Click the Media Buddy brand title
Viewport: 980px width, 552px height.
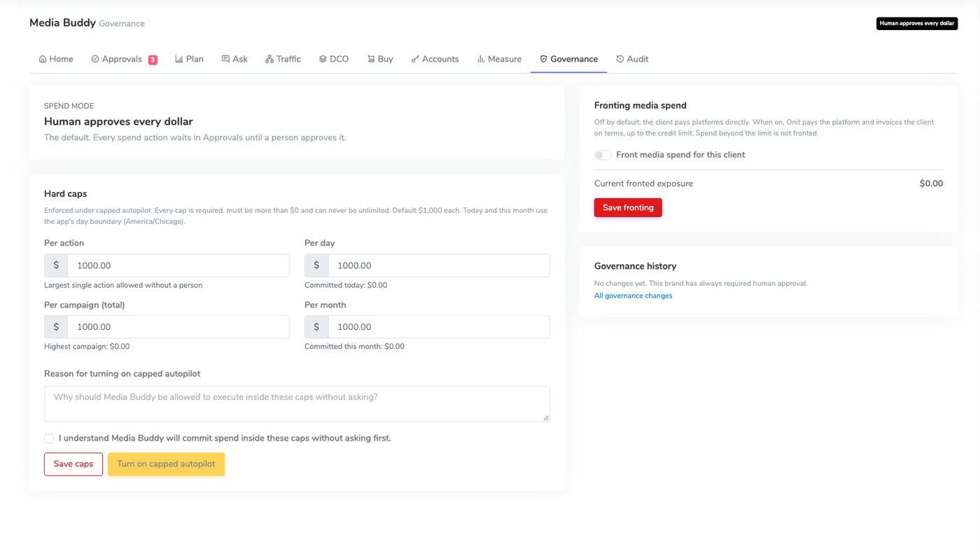click(x=62, y=22)
